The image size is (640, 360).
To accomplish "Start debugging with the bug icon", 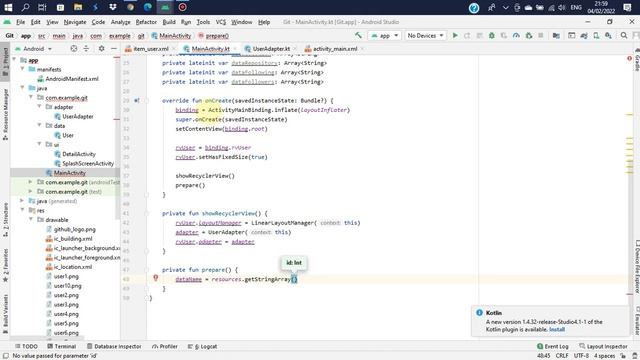I will (492, 36).
